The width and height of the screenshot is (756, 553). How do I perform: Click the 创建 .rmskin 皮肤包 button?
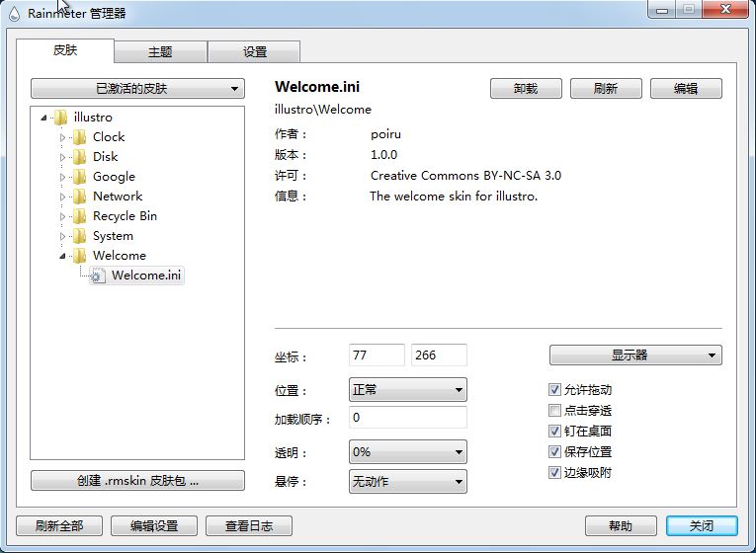pyautogui.click(x=137, y=481)
